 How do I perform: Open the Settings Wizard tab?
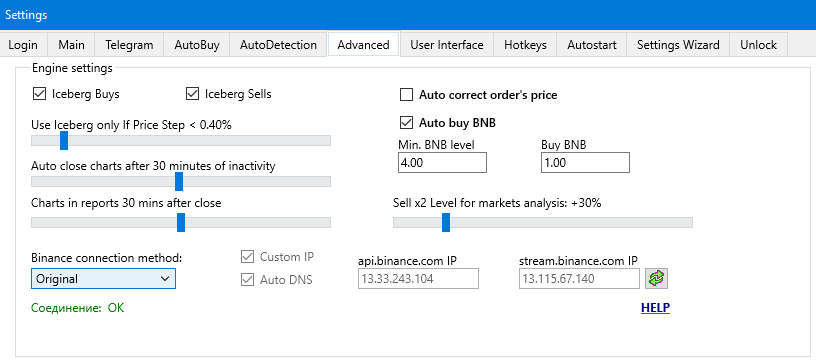click(678, 45)
